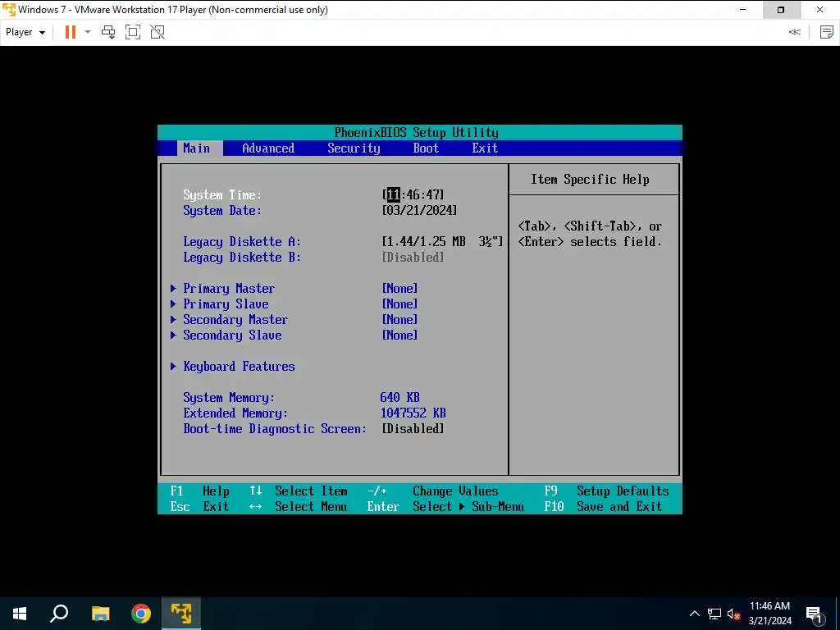The height and width of the screenshot is (630, 840).
Task: Show hidden system tray icons
Action: point(694,614)
